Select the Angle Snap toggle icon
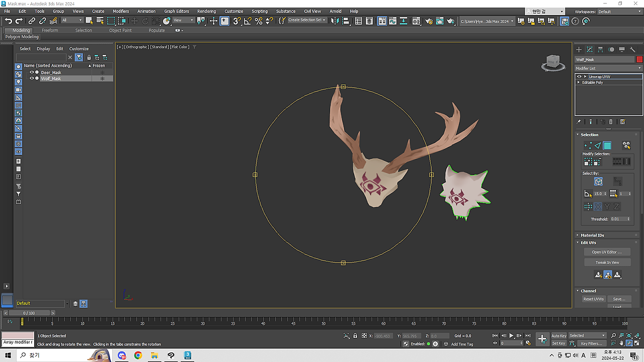This screenshot has width=644, height=362. click(248, 21)
